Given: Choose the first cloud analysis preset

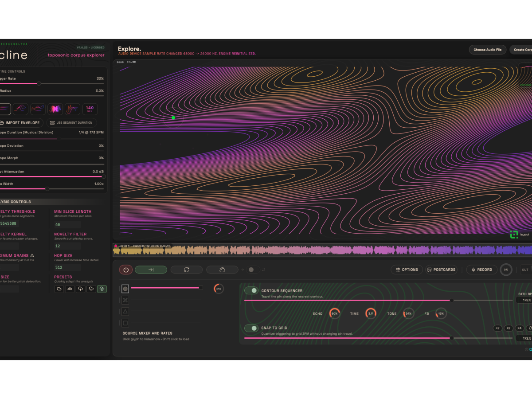Looking at the screenshot, I should (x=59, y=289).
